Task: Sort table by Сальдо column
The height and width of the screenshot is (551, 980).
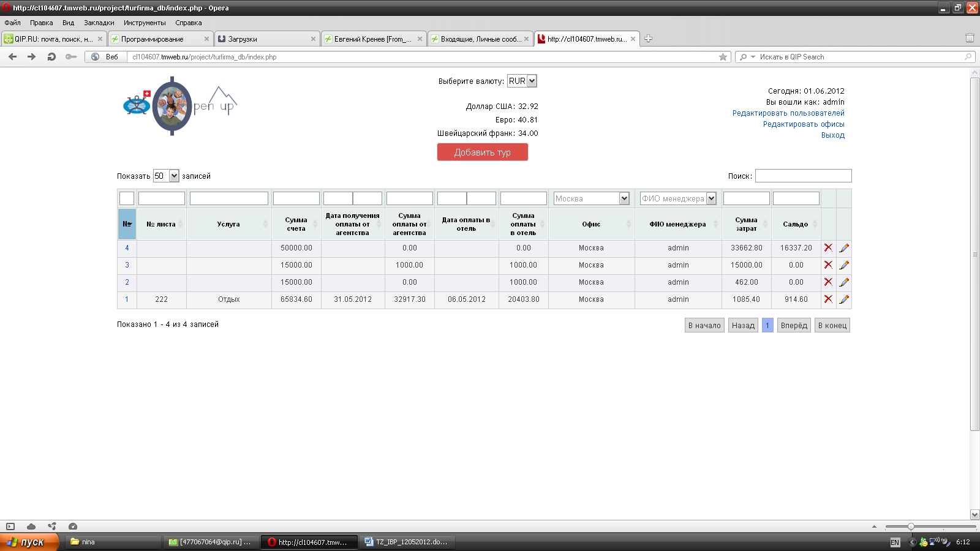Action: (x=796, y=224)
